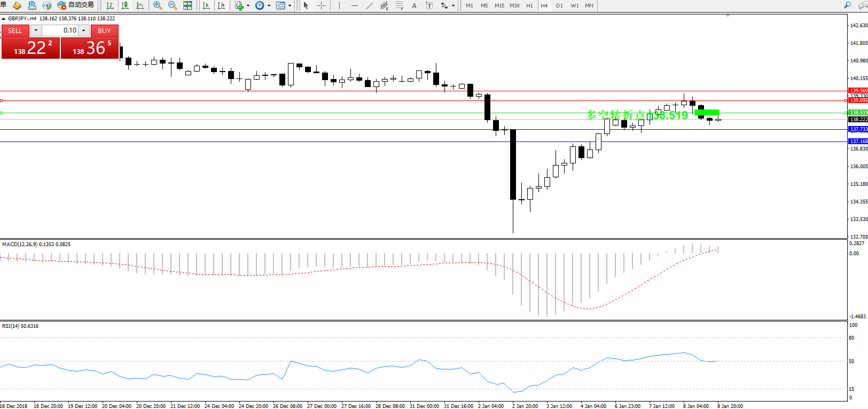
Task: Open the add indicators dropdown arrow
Action: click(248, 5)
